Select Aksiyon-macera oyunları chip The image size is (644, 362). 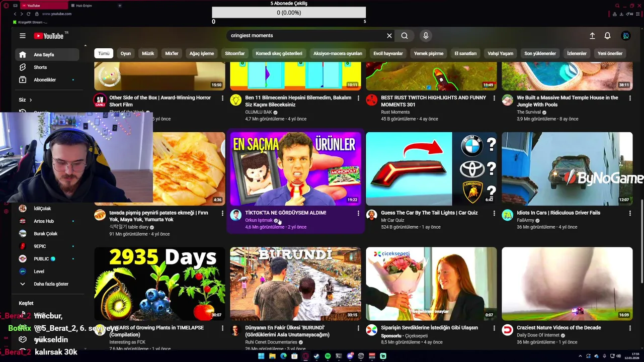(338, 53)
